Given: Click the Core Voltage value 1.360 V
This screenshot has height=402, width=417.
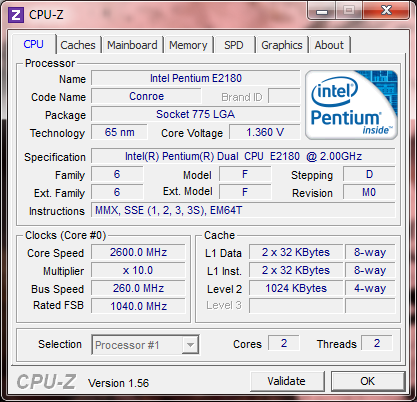Looking at the screenshot, I should (265, 132).
